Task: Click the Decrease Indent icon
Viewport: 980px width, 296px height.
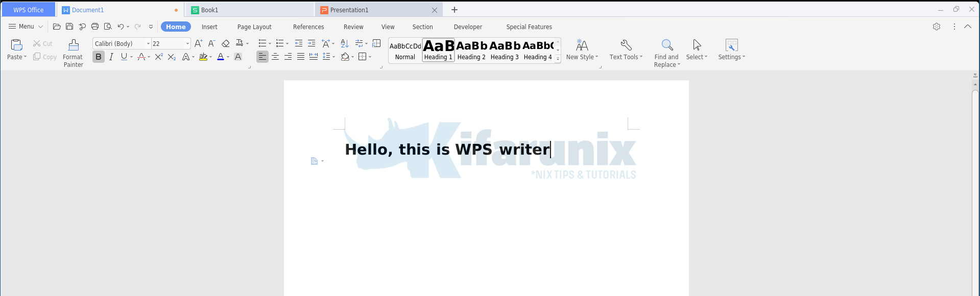Action: point(299,43)
